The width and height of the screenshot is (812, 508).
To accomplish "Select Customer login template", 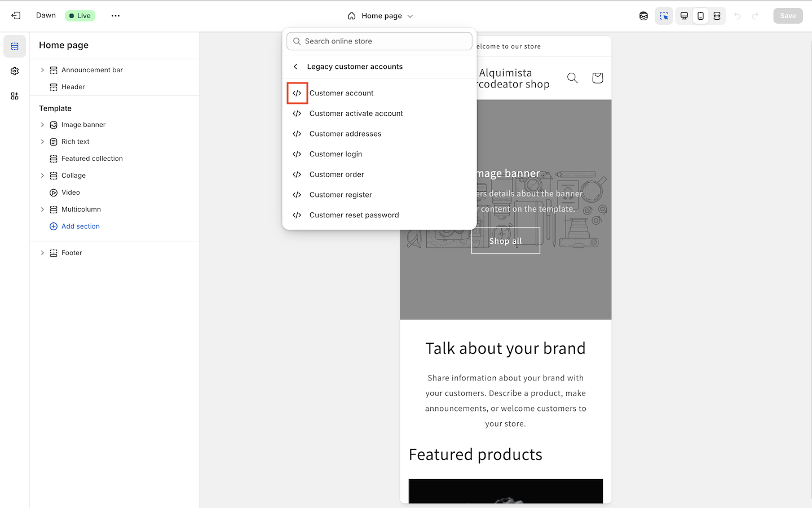I will [336, 154].
